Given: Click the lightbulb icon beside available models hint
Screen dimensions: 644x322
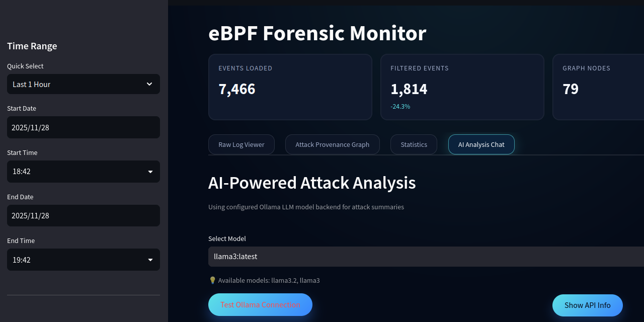Looking at the screenshot, I should coord(212,280).
